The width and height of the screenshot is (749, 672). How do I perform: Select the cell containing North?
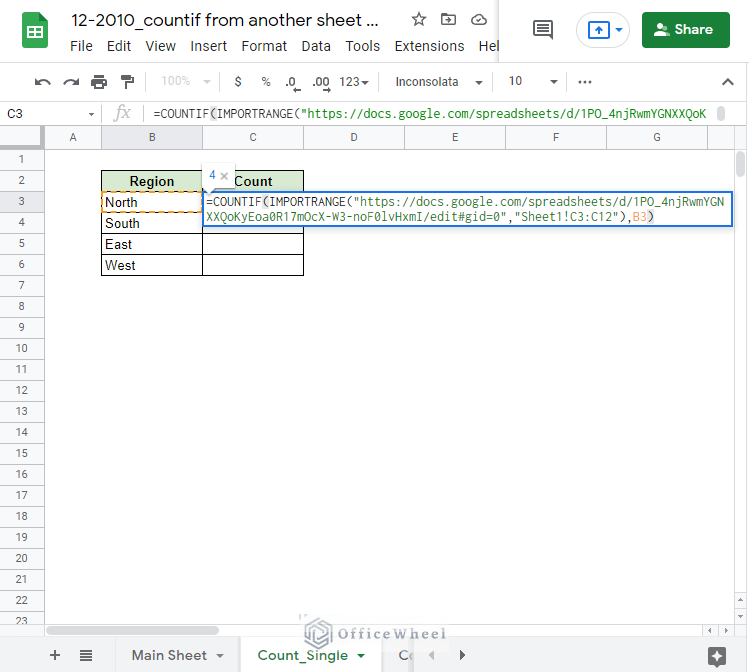point(152,202)
